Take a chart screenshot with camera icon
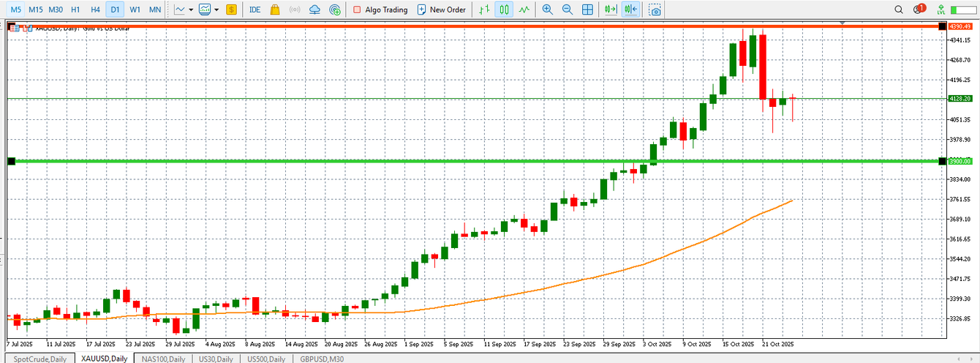This screenshot has width=980, height=363. 656,10
